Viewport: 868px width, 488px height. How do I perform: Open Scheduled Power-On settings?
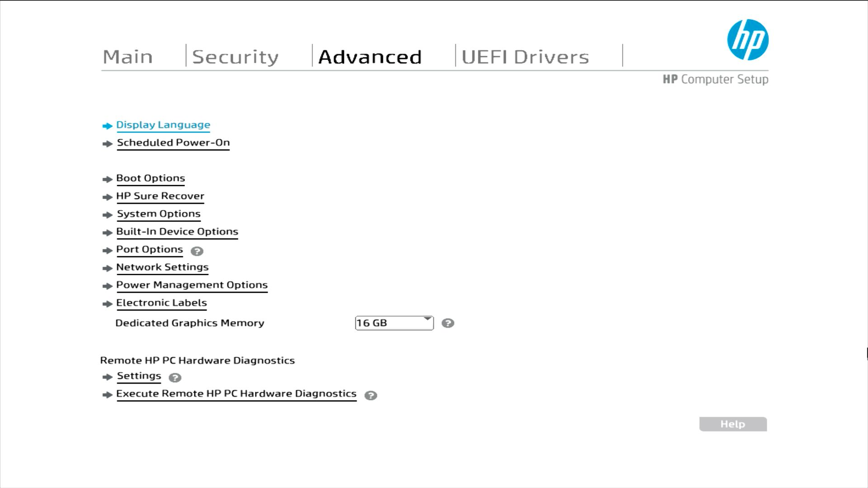click(x=173, y=143)
